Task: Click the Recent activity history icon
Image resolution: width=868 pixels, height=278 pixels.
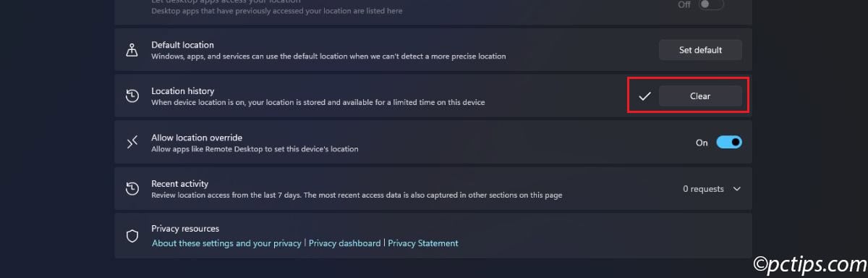Action: [132, 189]
